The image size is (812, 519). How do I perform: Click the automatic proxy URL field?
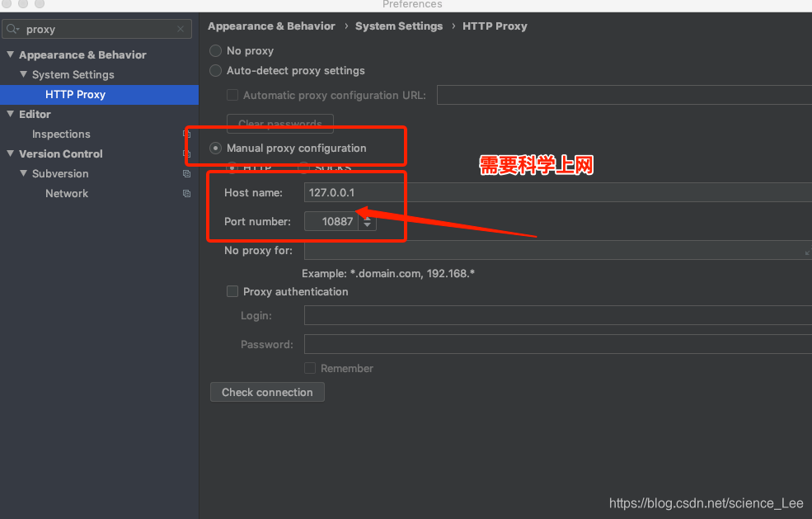624,95
